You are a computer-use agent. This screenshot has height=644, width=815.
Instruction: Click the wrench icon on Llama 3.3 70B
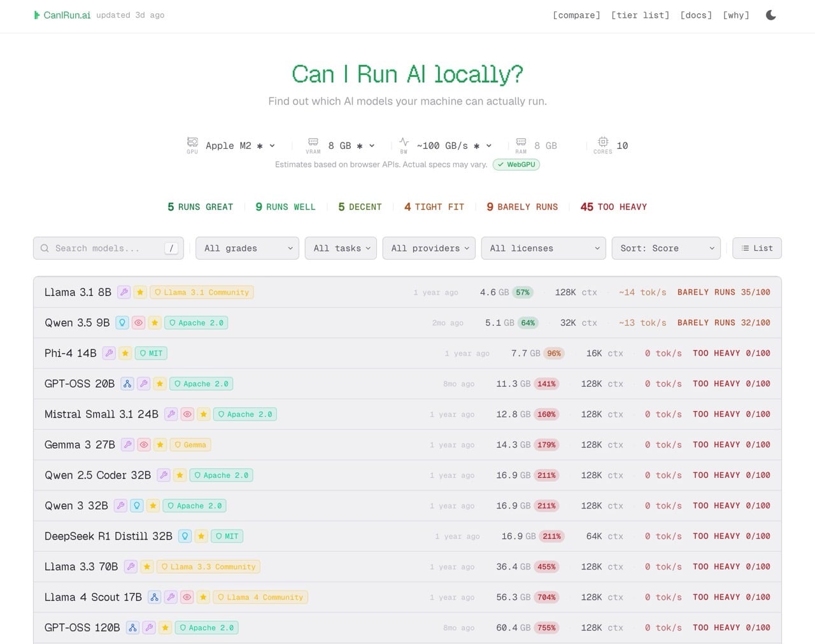tap(131, 567)
